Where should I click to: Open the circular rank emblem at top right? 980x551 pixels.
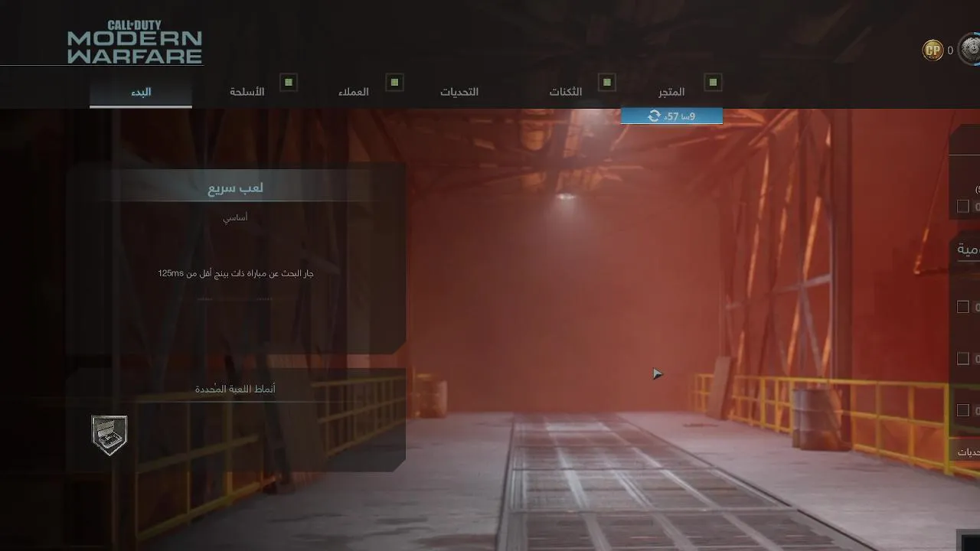coord(970,50)
